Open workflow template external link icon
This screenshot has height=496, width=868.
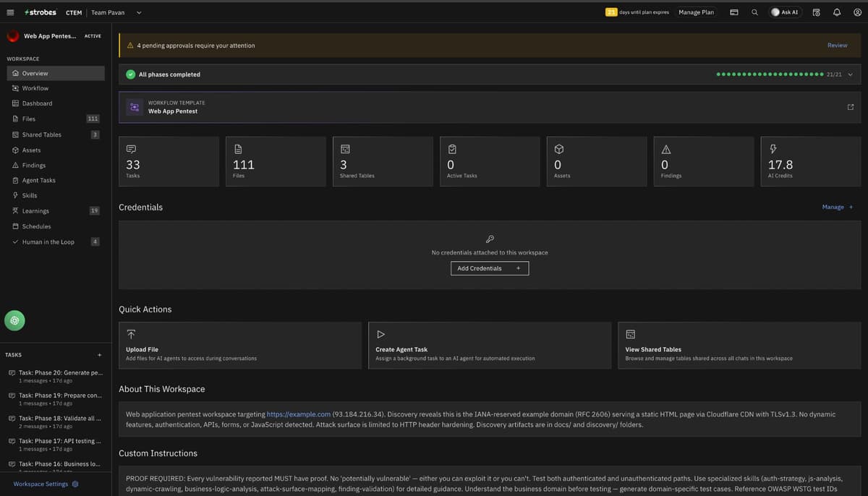point(850,107)
